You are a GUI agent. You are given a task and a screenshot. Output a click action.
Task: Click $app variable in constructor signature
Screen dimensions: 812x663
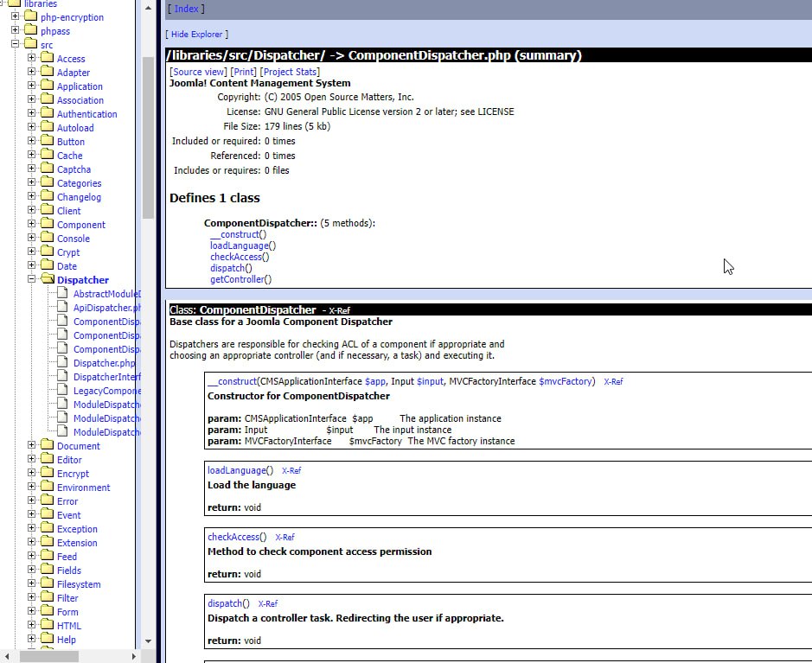tap(375, 381)
